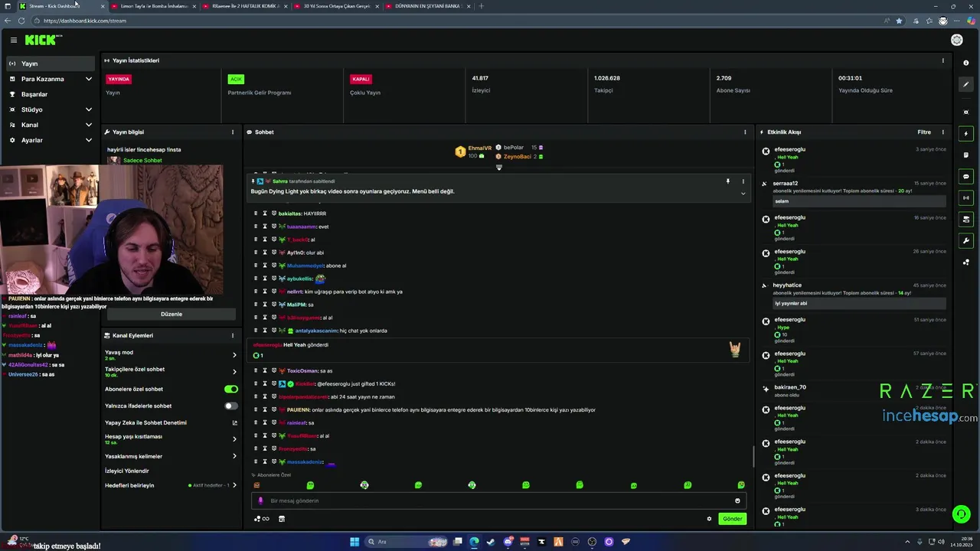980x551 pixels.
Task: Click Filtre in Etkinlik Akışı
Action: (924, 132)
